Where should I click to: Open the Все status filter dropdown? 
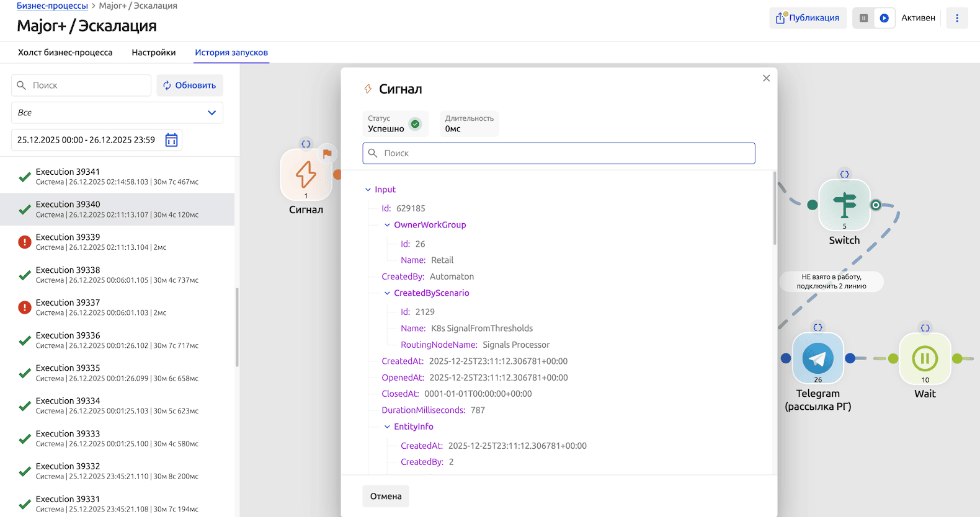pos(117,113)
